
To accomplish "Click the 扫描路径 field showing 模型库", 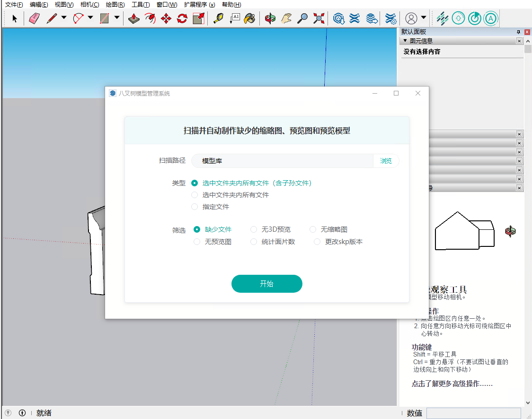I will tap(282, 161).
